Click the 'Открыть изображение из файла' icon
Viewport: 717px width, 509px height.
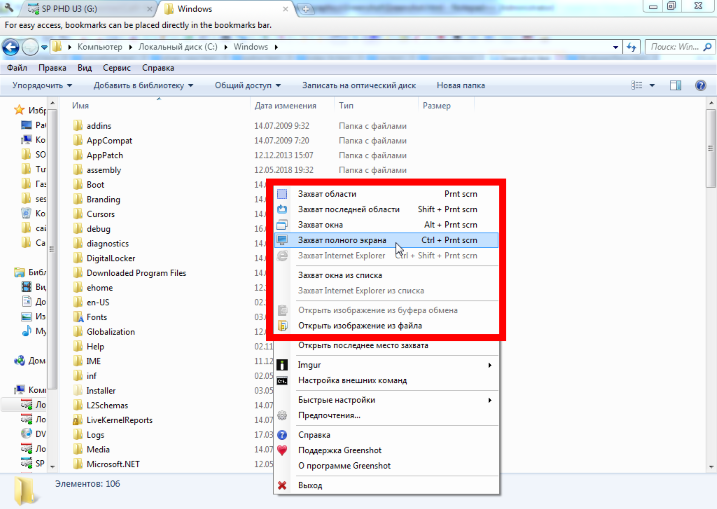[x=282, y=325]
